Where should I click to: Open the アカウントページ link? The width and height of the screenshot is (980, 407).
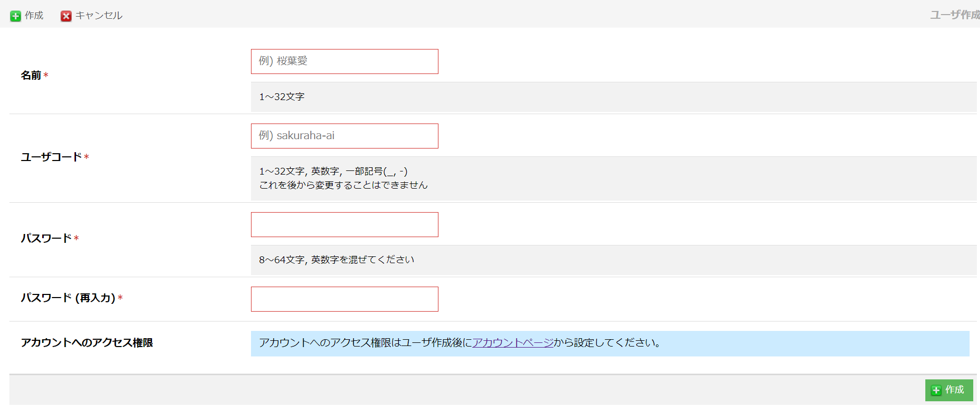[x=513, y=342]
